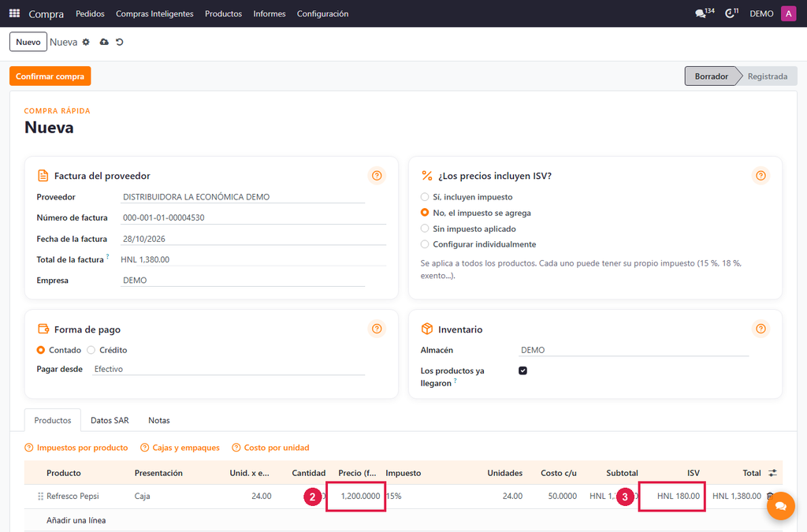Open Productos top menu
This screenshot has width=807, height=532.
[x=223, y=13]
